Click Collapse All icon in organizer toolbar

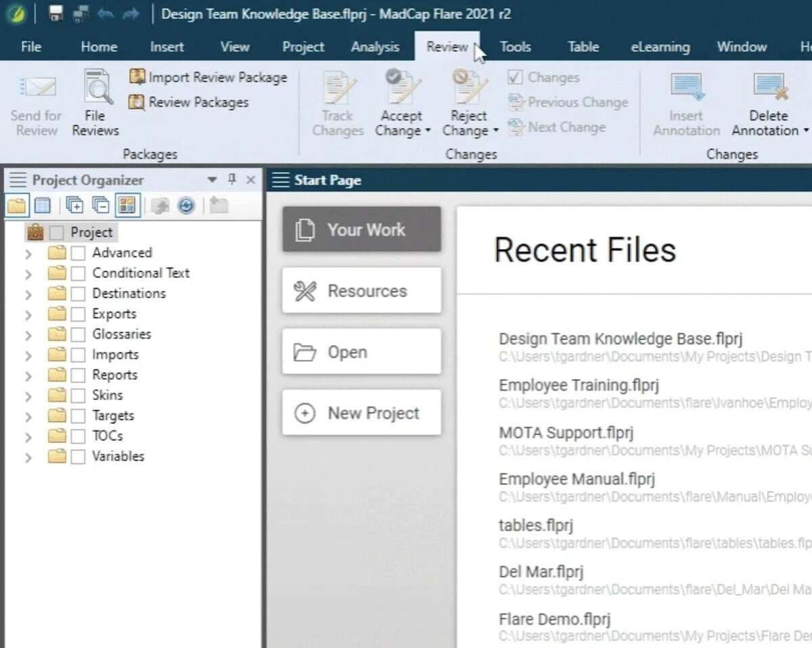101,205
